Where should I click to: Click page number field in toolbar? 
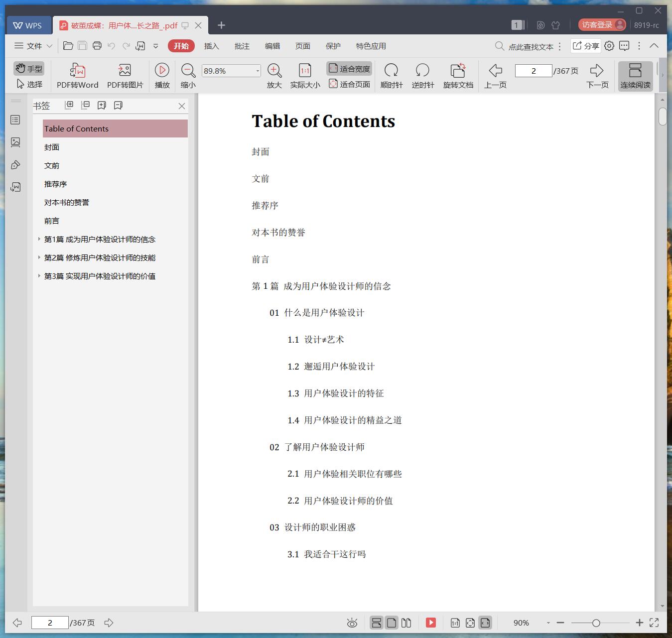pyautogui.click(x=534, y=71)
